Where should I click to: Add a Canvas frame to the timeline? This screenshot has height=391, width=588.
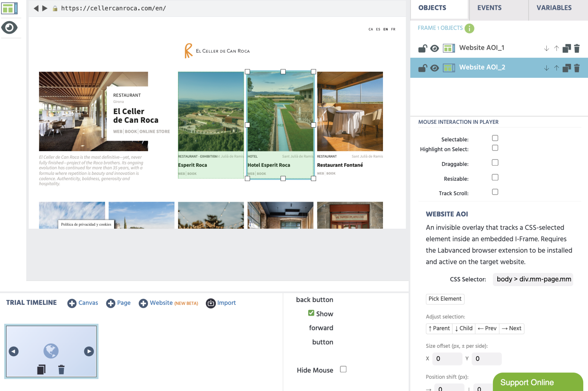click(83, 303)
